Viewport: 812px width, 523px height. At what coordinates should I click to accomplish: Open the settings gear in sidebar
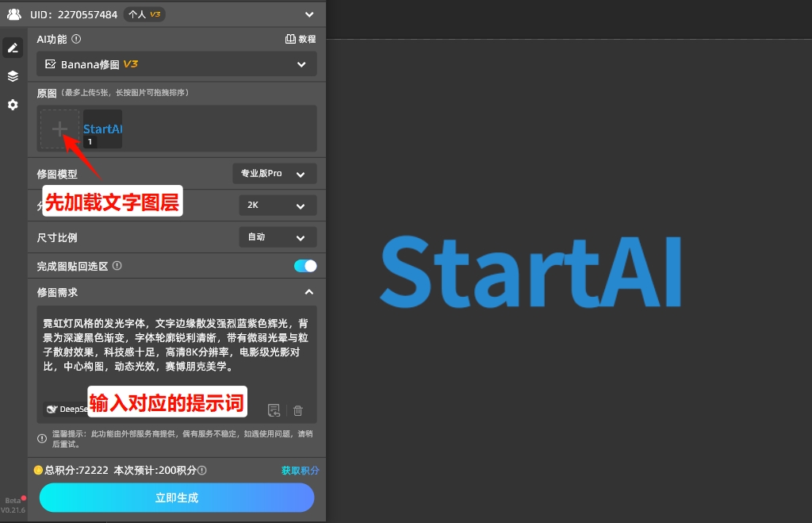click(12, 104)
